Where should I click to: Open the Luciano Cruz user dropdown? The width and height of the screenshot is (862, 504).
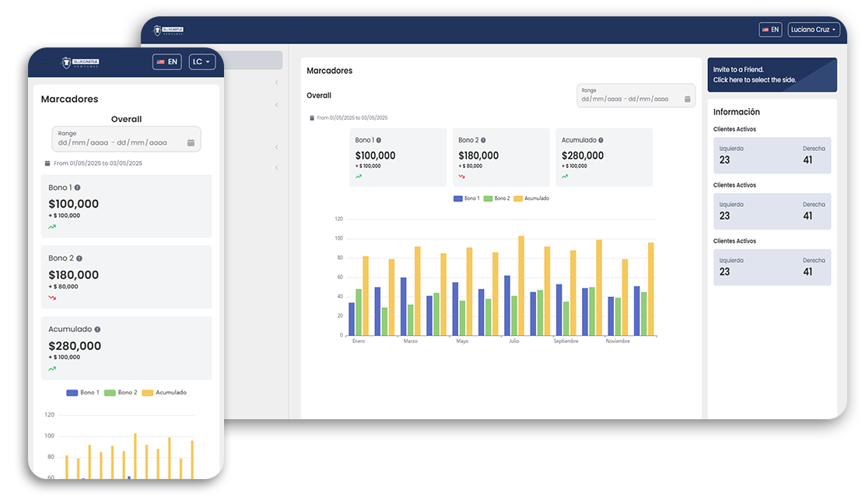click(813, 30)
